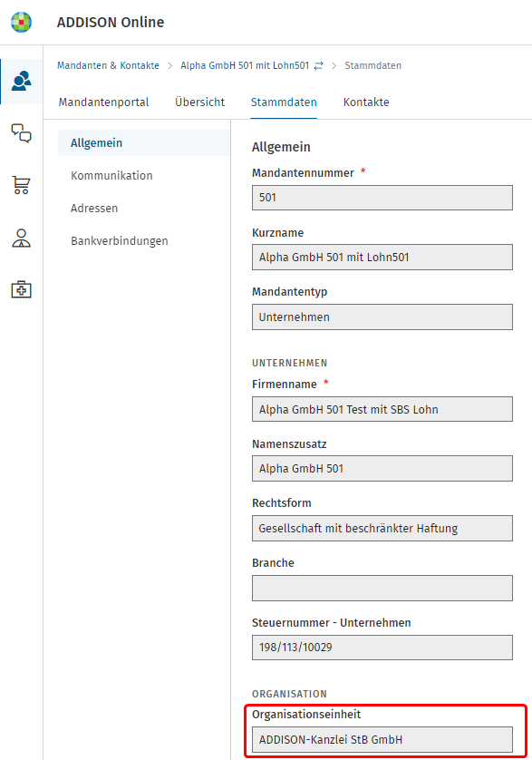Viewport: 532px width, 760px height.
Task: Follow the Mandanten & Kontakte breadcrumb link
Action: 108,65
